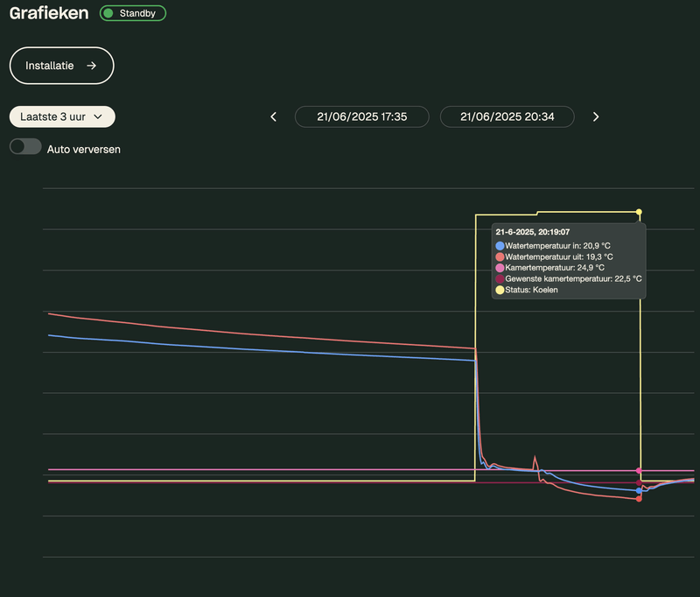The width and height of the screenshot is (700, 597).
Task: Select the yellow status data point marker
Action: click(639, 212)
